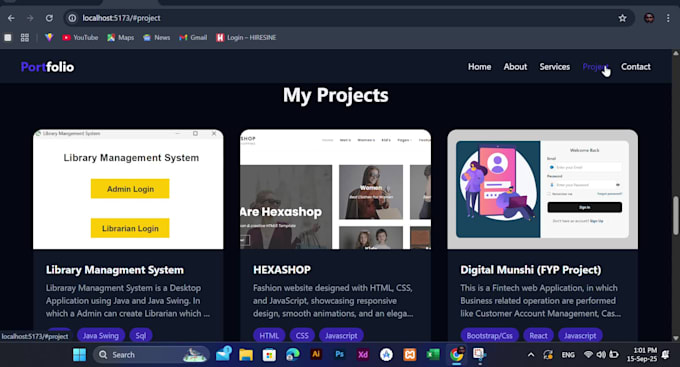The width and height of the screenshot is (680, 367).
Task: Open File Explorer from the taskbar
Action: (x=246, y=355)
